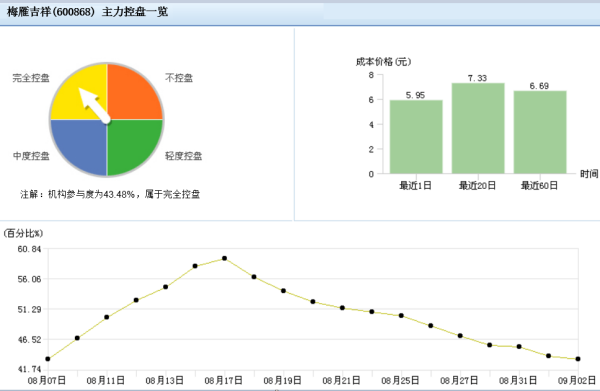The width and height of the screenshot is (600, 391).
Task: Click the 梅雁吉祥(600868) 主力控盘一览 title
Action: [x=87, y=12]
